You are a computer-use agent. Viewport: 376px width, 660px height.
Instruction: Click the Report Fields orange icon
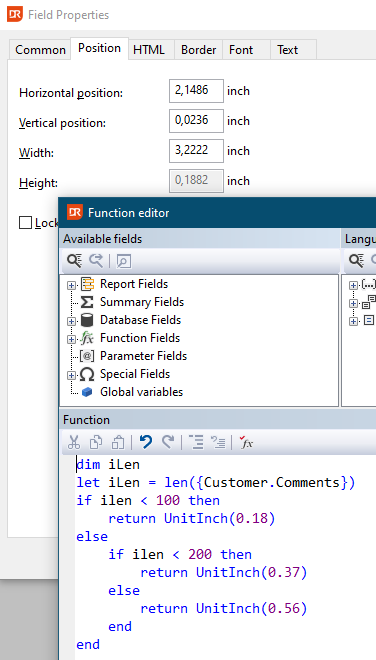[x=87, y=285]
